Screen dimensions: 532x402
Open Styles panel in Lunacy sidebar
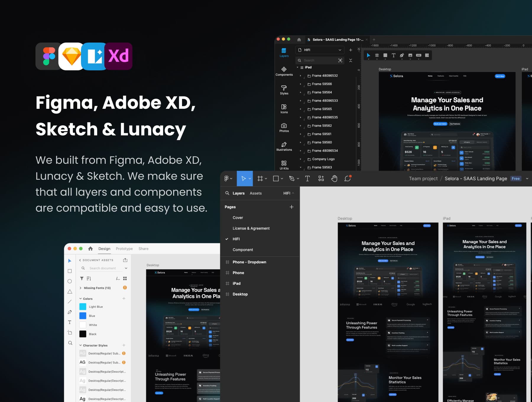[284, 90]
